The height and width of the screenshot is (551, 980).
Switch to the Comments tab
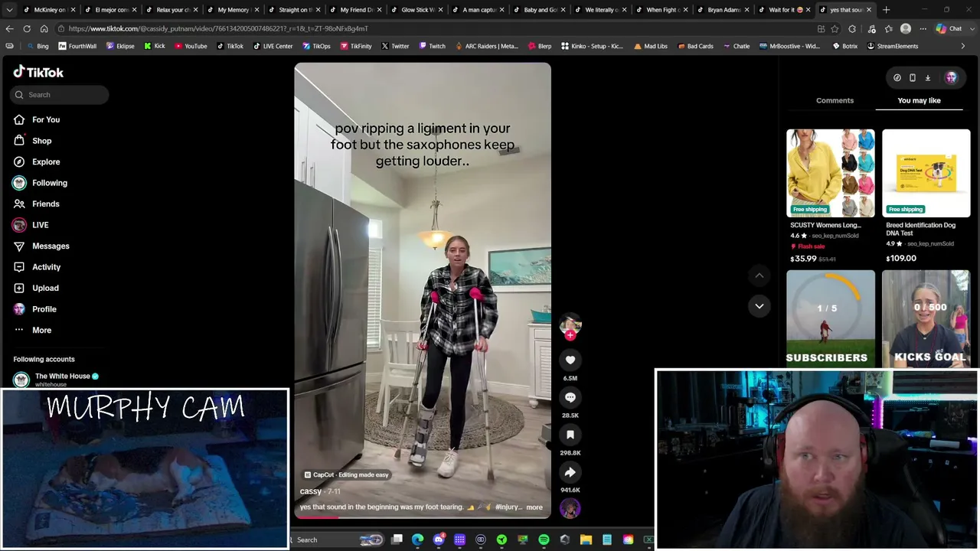click(x=835, y=100)
